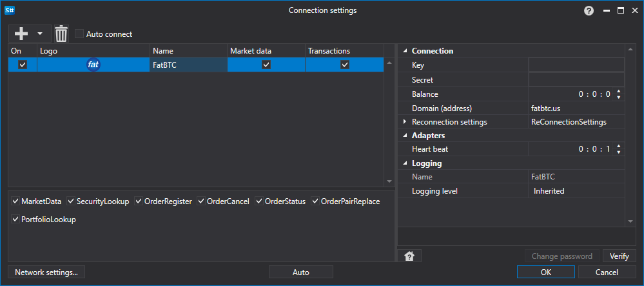Collapse the Adapters property group
644x286 pixels.
(405, 136)
